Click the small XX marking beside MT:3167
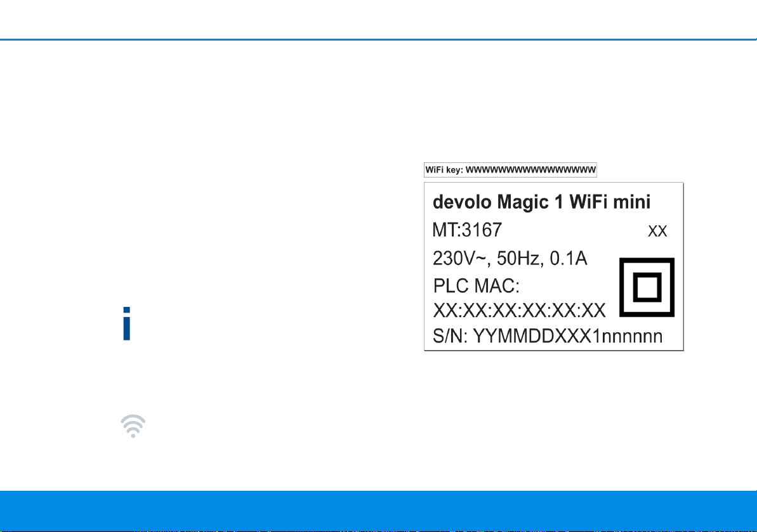The image size is (757, 532). click(657, 231)
